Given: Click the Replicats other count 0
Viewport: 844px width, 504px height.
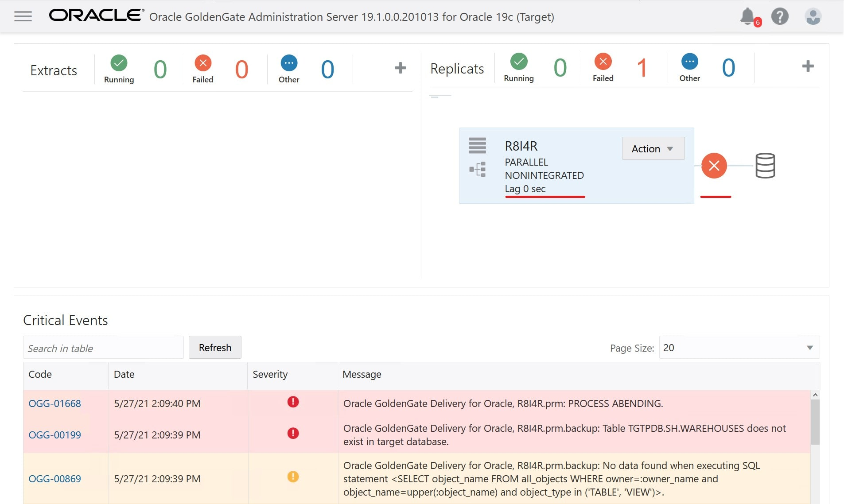Looking at the screenshot, I should click(x=728, y=68).
